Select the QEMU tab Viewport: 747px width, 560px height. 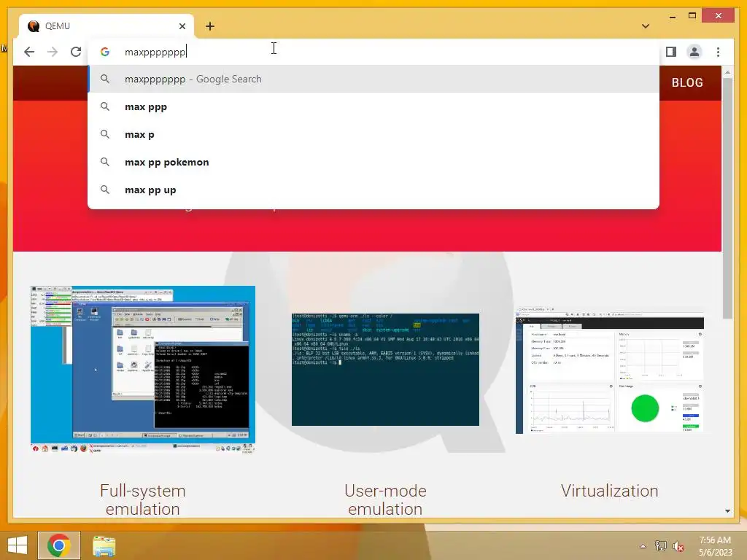[106, 26]
